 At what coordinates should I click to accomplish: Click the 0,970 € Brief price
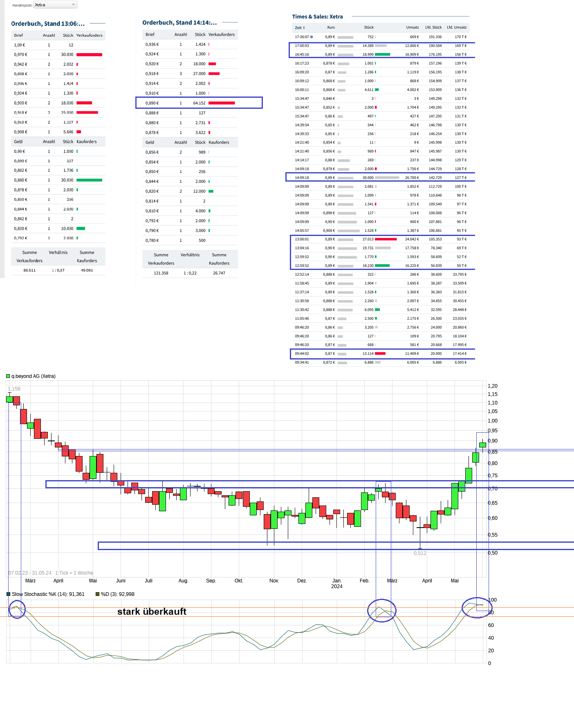(x=20, y=54)
